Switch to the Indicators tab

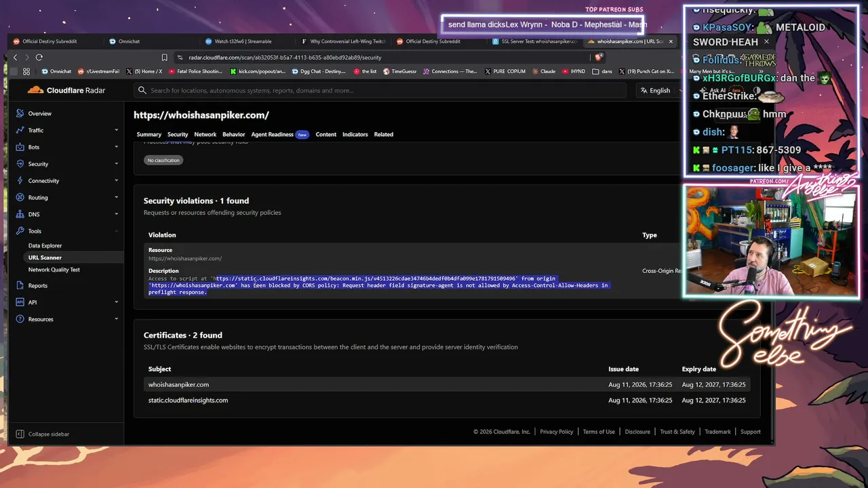coord(355,134)
